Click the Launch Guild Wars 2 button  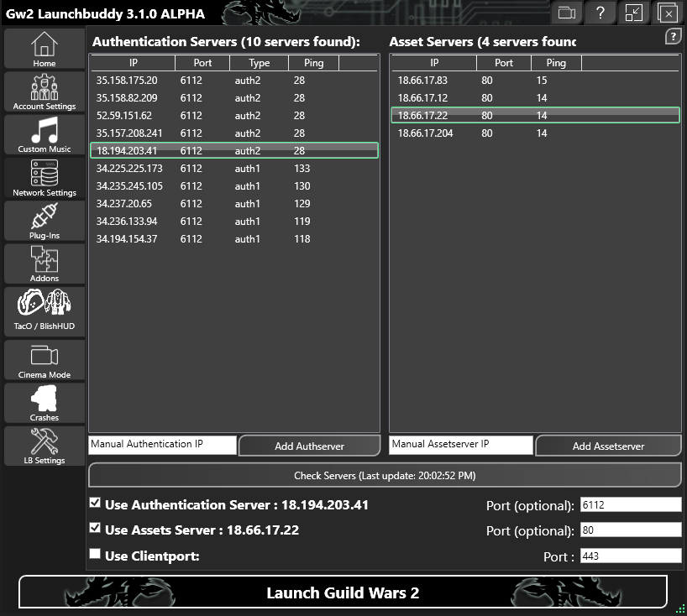point(343,593)
